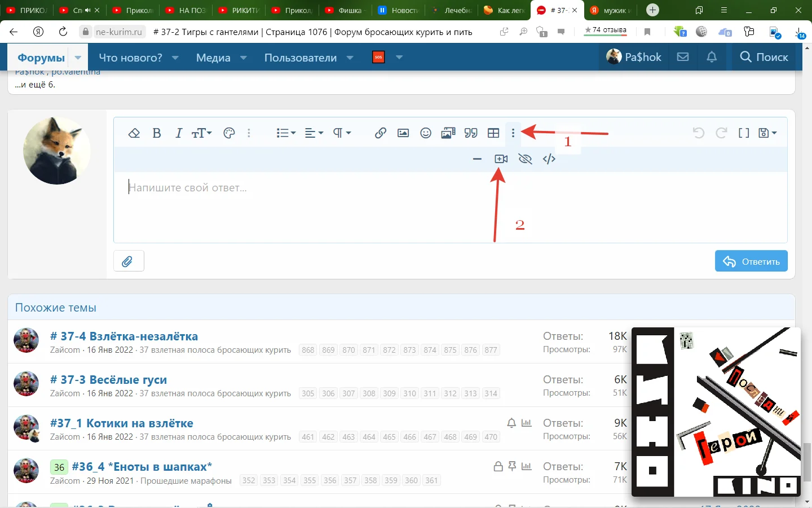Click the insert media video icon
Screen dimensions: 812x508
coord(501,159)
